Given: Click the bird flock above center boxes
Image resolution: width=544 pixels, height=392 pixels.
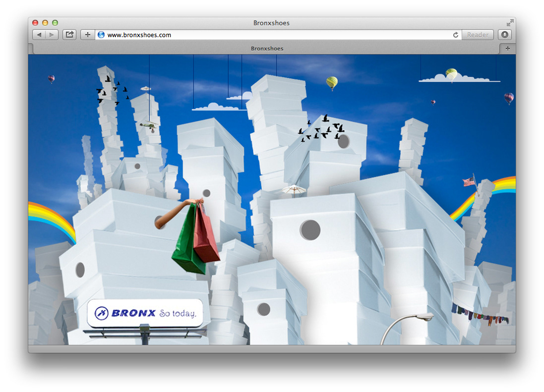Looking at the screenshot, I should [x=322, y=128].
